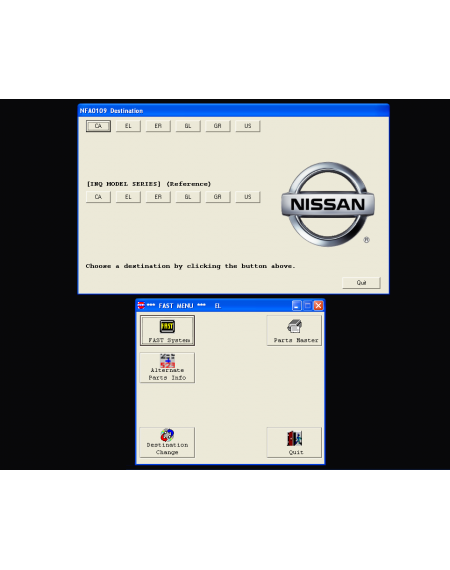
Task: Open Destination Change in FAST MENU
Action: [168, 442]
